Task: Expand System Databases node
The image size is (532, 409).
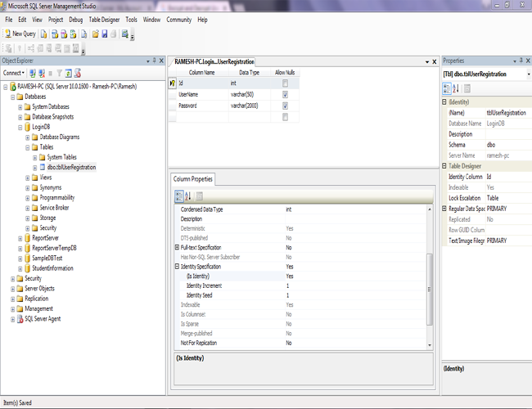Action: point(20,107)
